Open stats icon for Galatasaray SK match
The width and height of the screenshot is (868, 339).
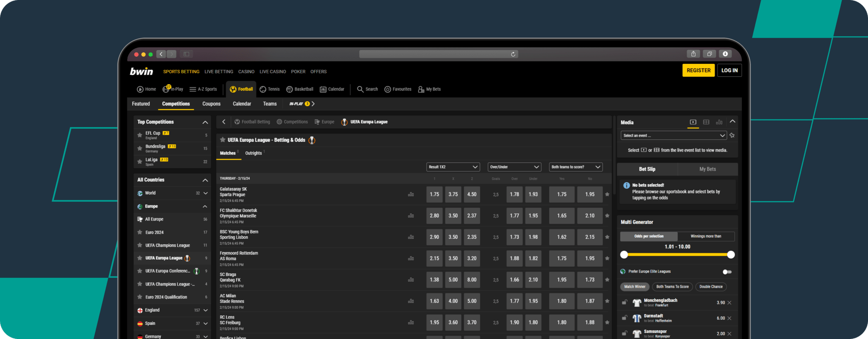[411, 194]
